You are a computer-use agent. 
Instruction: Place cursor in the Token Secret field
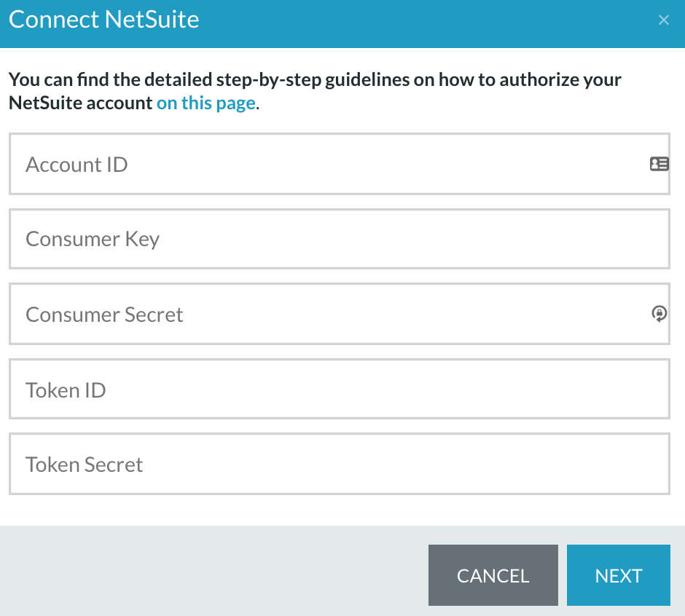[x=340, y=464]
